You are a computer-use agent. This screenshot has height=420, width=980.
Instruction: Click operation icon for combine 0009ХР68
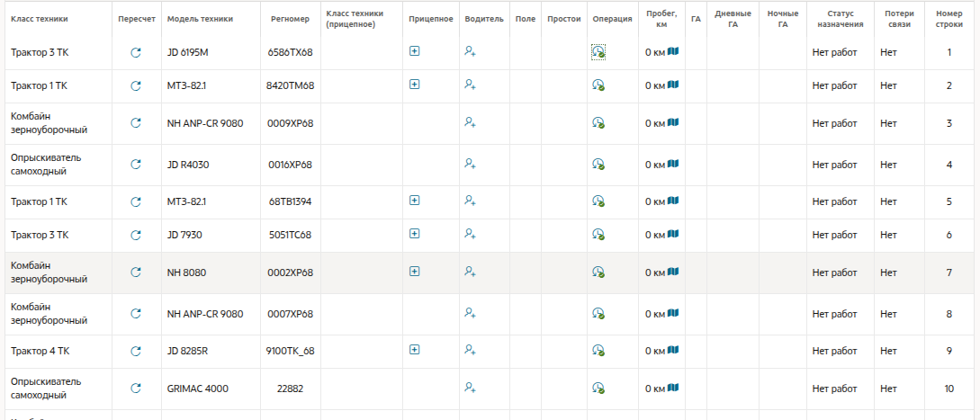[x=598, y=123]
